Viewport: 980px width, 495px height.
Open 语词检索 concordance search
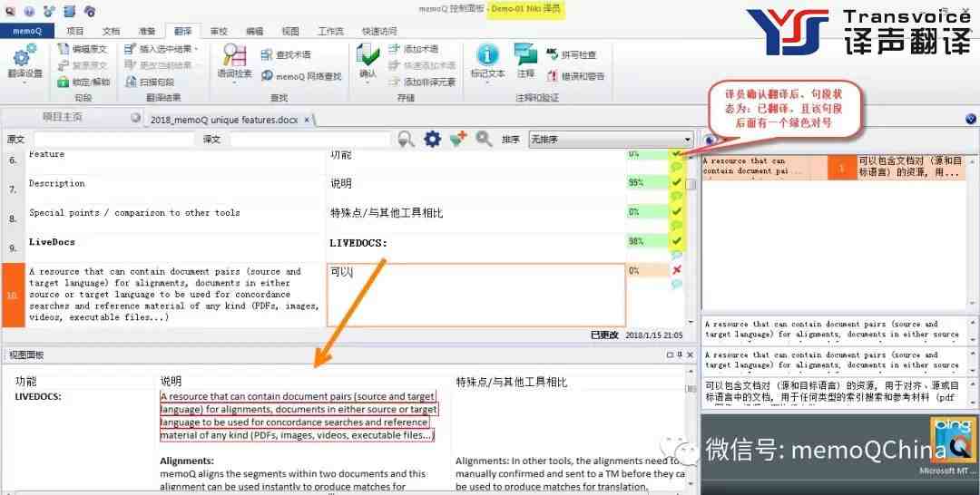(x=234, y=61)
